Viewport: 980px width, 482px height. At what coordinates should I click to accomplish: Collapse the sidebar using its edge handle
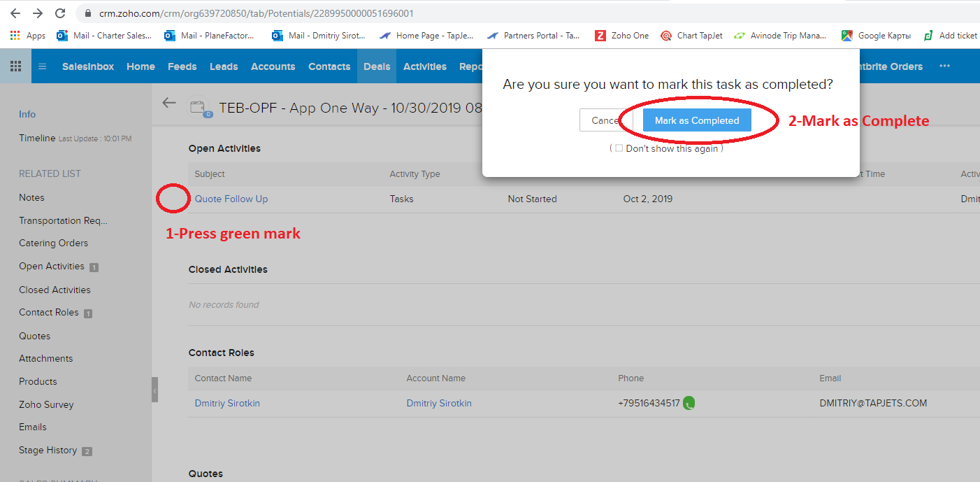pyautogui.click(x=154, y=390)
